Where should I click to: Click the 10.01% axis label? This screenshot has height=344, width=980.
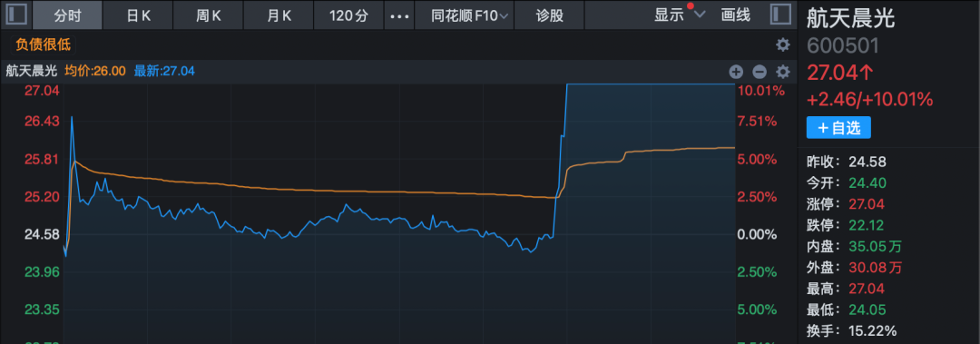pyautogui.click(x=760, y=91)
